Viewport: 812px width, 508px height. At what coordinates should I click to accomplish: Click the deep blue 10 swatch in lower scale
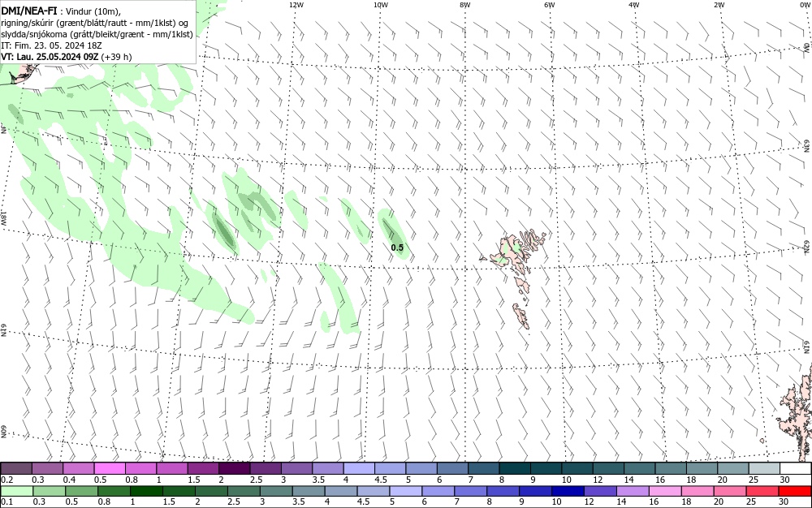568,491
